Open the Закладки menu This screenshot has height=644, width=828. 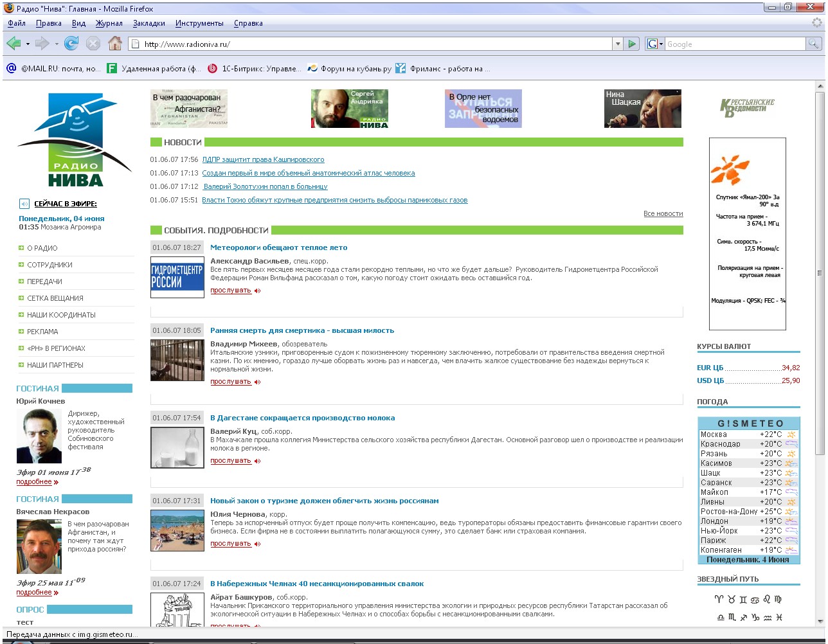[149, 23]
